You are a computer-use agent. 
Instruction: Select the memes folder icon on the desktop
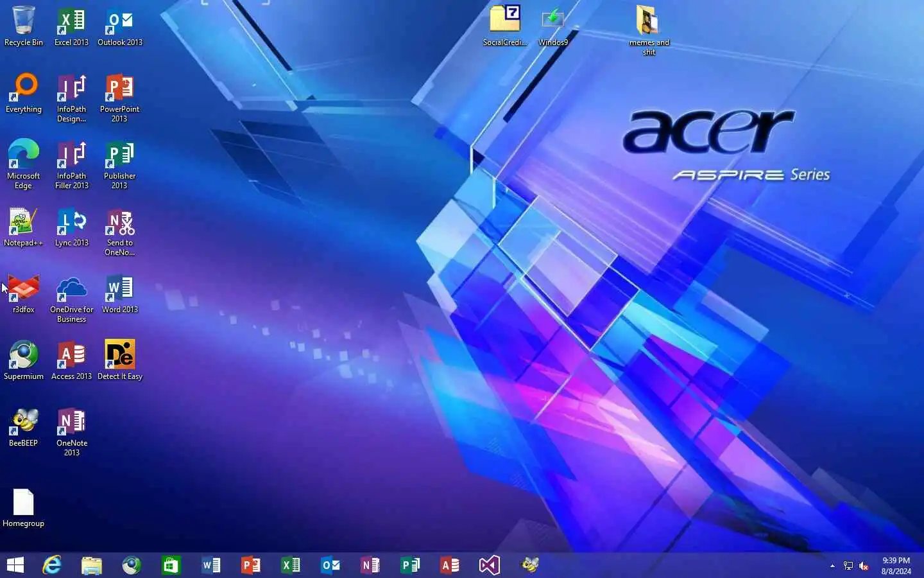click(x=649, y=30)
